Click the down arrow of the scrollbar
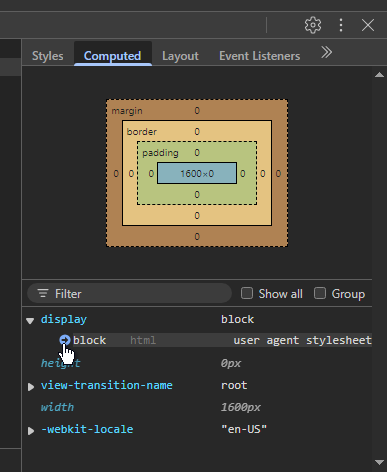 click(379, 462)
